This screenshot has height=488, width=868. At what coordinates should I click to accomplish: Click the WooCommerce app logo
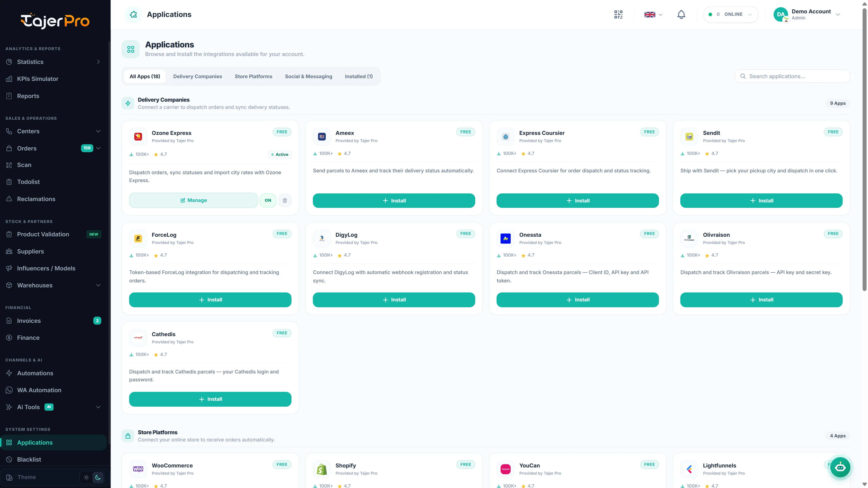coord(138,469)
